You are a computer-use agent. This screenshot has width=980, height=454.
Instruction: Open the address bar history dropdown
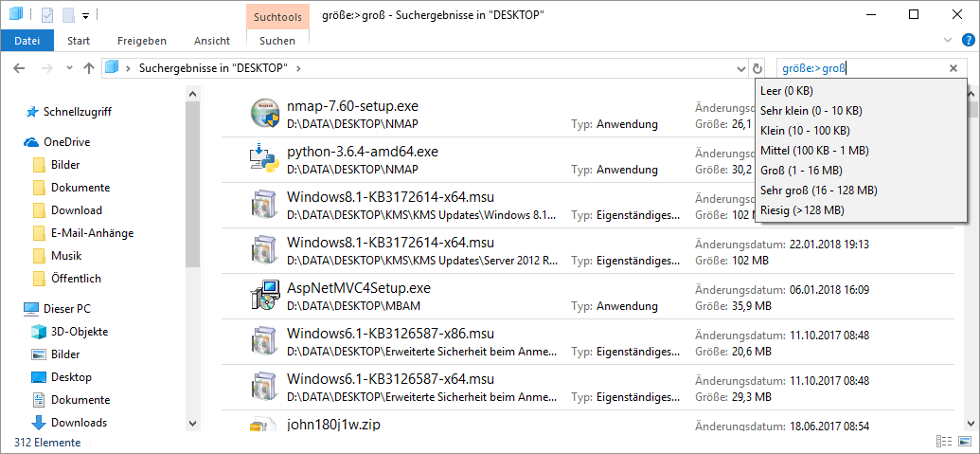click(x=741, y=68)
